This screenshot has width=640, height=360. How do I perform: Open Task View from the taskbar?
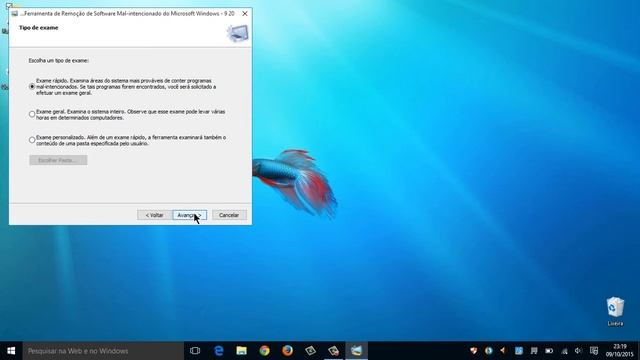click(x=195, y=351)
